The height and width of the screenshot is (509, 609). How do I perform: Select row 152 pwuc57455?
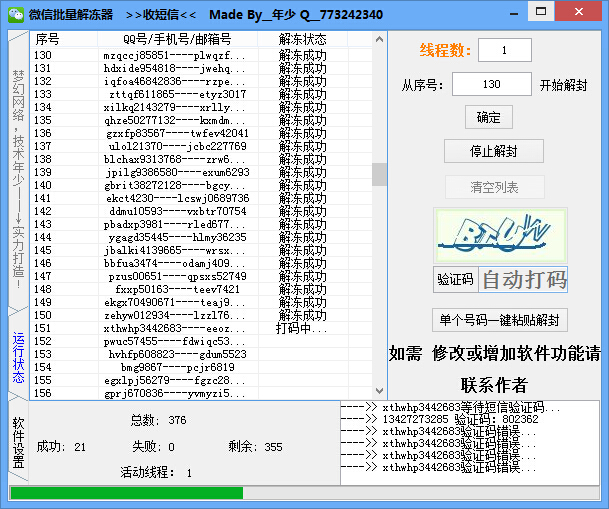click(201, 341)
